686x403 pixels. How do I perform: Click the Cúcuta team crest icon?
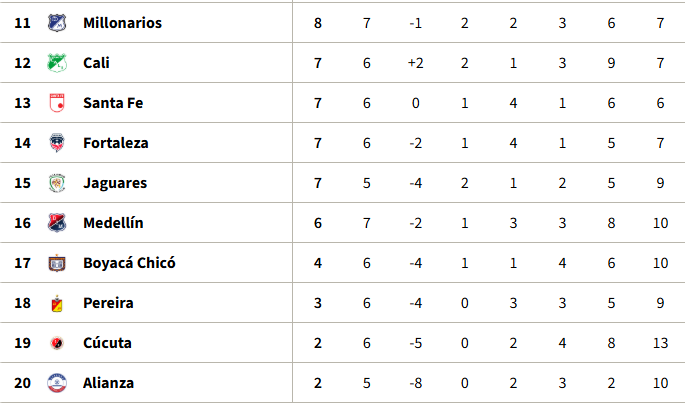pyautogui.click(x=56, y=343)
